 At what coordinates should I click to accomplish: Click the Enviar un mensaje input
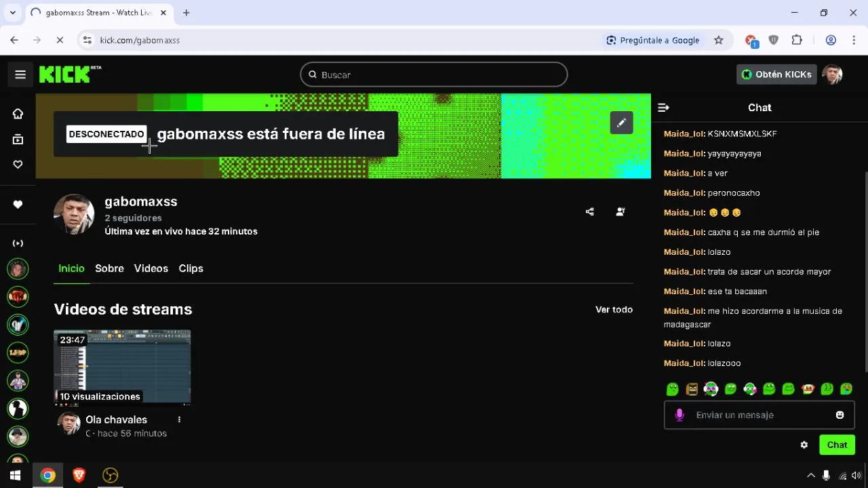[x=759, y=415]
